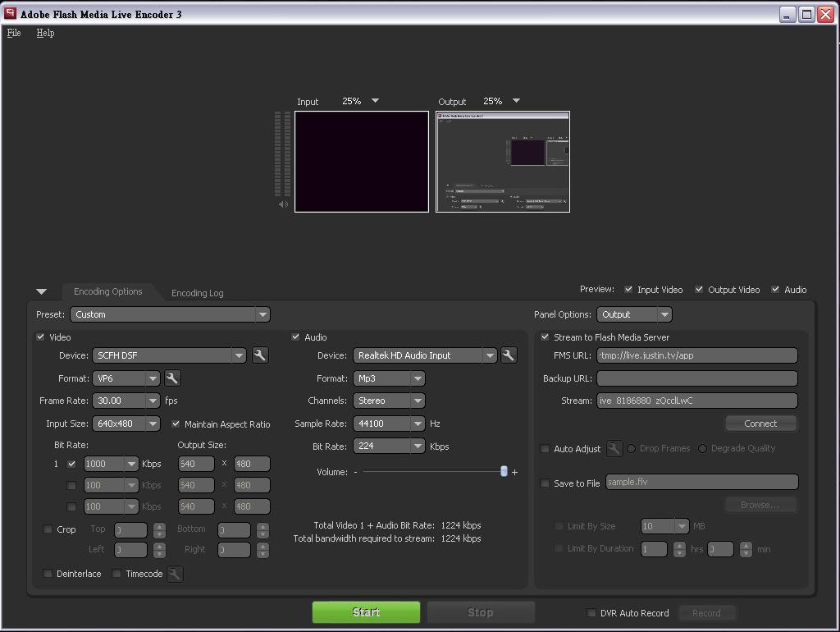Open the File menu
This screenshot has height=632, width=840.
(x=14, y=33)
